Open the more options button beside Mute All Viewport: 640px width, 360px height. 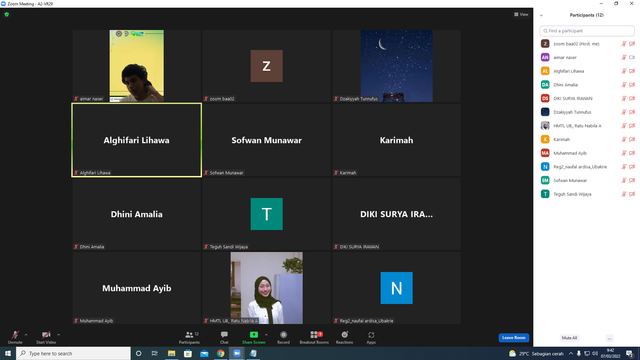(x=609, y=338)
